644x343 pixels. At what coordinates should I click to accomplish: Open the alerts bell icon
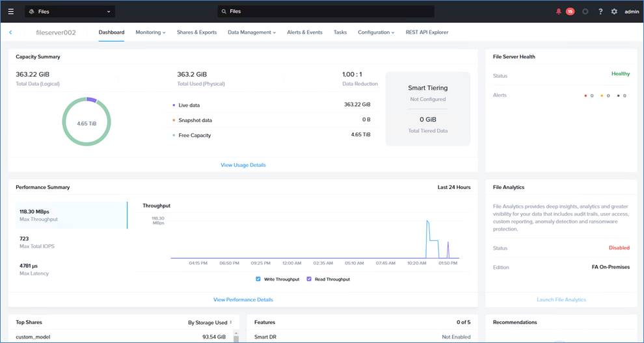pyautogui.click(x=559, y=12)
